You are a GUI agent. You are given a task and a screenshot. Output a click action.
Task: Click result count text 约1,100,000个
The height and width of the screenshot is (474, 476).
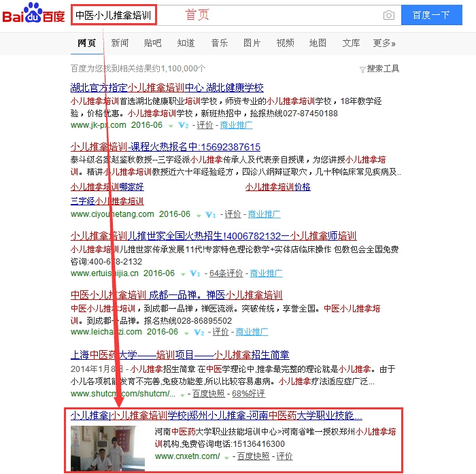(x=179, y=69)
